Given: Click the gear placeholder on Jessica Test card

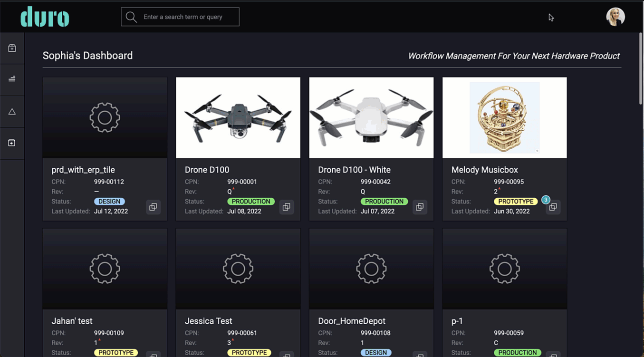Looking at the screenshot, I should coord(238,269).
